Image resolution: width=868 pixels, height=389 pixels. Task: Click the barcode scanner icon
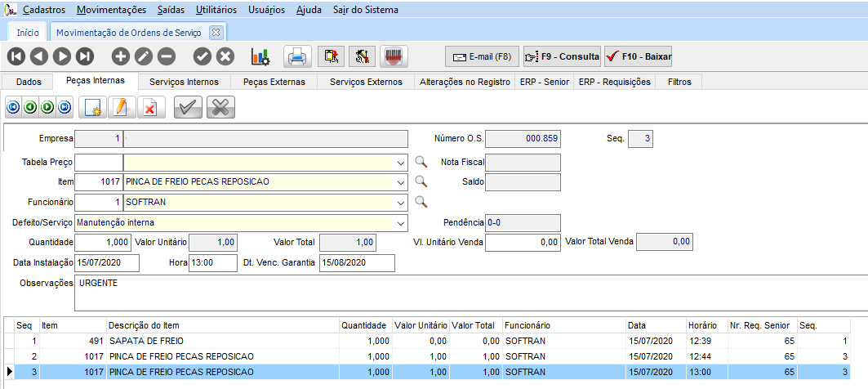(x=394, y=56)
